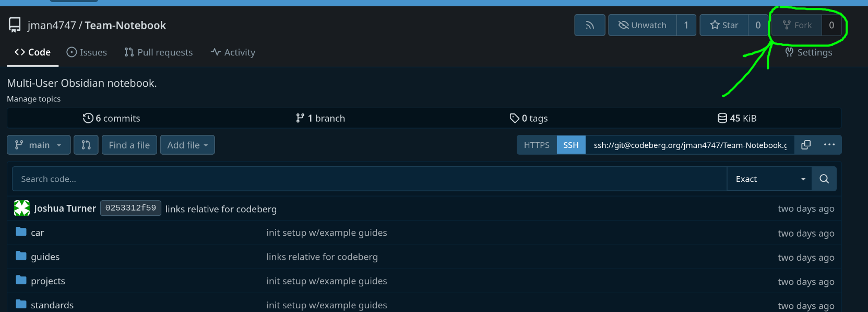Viewport: 868px width, 312px height.
Task: Open repository Settings tab
Action: tap(808, 52)
